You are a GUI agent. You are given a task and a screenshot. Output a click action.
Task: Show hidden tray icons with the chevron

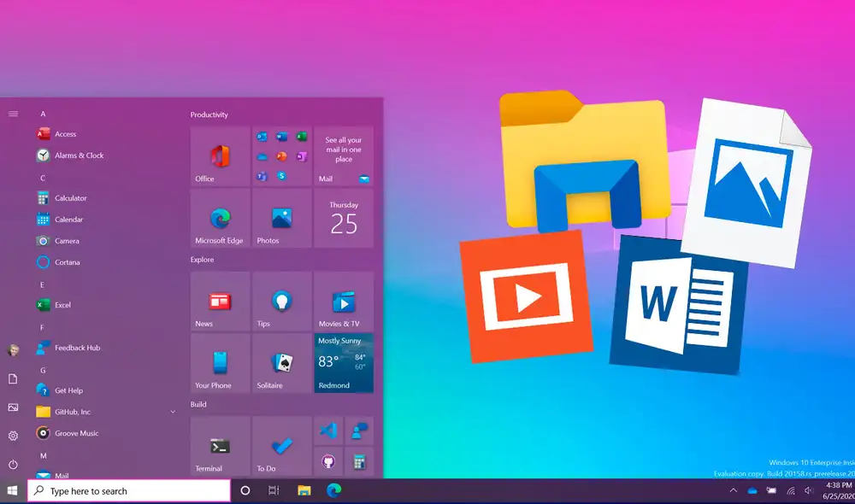pos(733,491)
